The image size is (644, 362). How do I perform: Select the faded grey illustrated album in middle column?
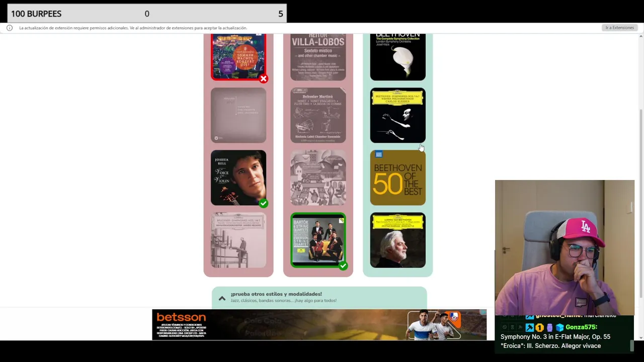(318, 178)
